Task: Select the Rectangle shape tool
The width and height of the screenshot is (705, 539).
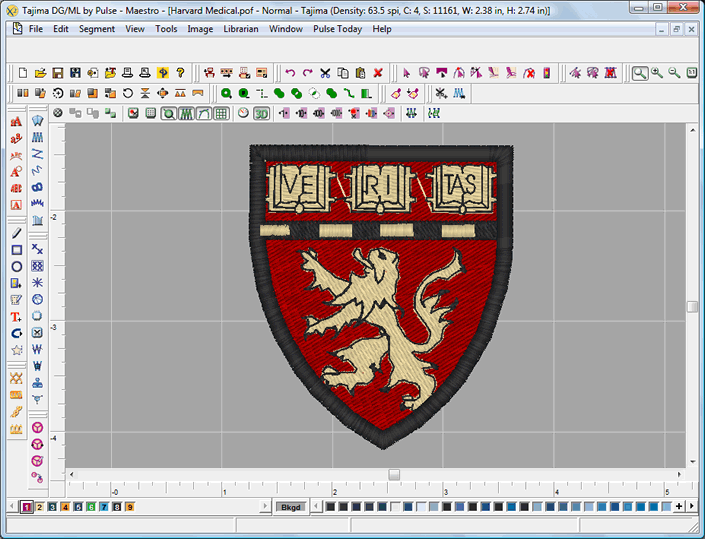Action: pyautogui.click(x=17, y=250)
